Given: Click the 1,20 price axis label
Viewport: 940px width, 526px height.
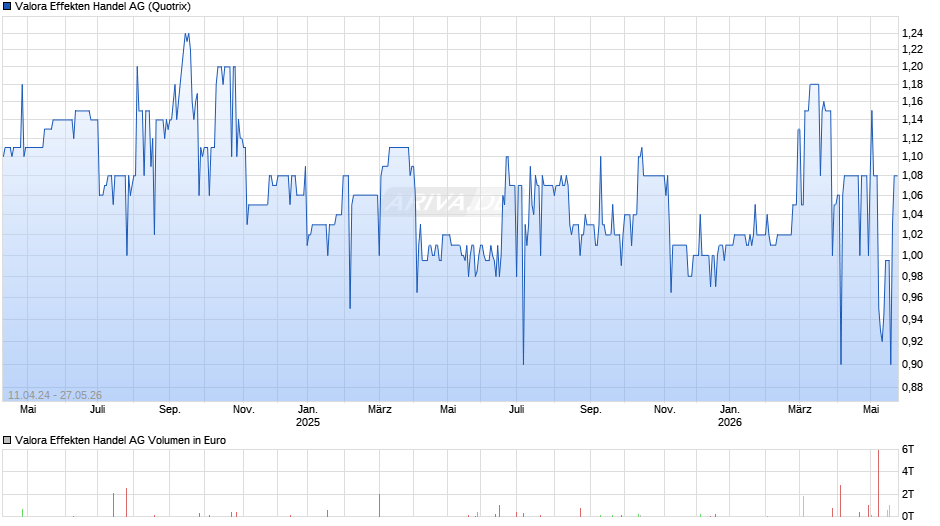Looking at the screenshot, I should pos(912,67).
